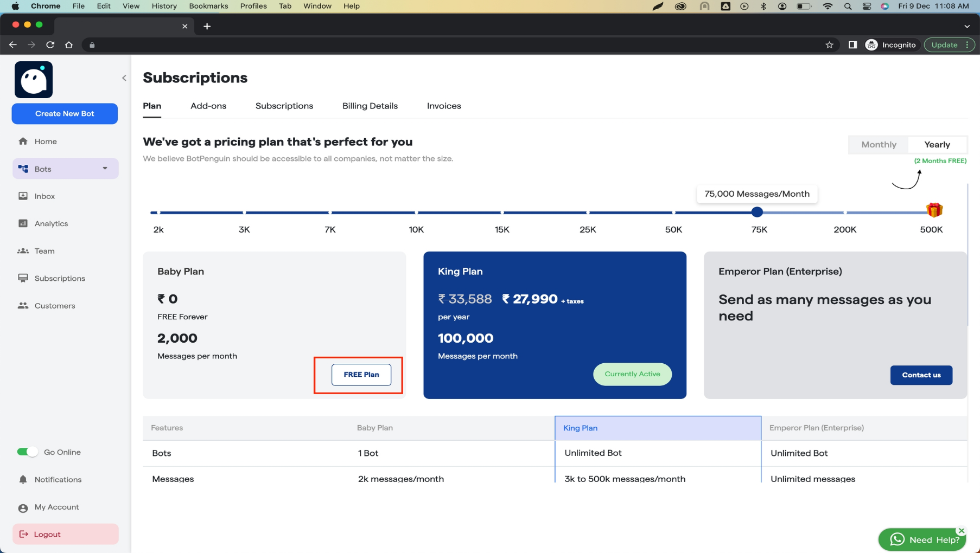Click the Bluetooth menu bar icon
The height and width of the screenshot is (553, 980).
763,6
